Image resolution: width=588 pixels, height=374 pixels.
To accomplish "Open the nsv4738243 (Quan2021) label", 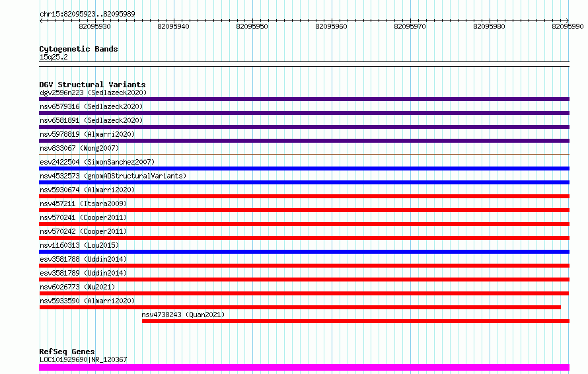I will [x=183, y=315].
